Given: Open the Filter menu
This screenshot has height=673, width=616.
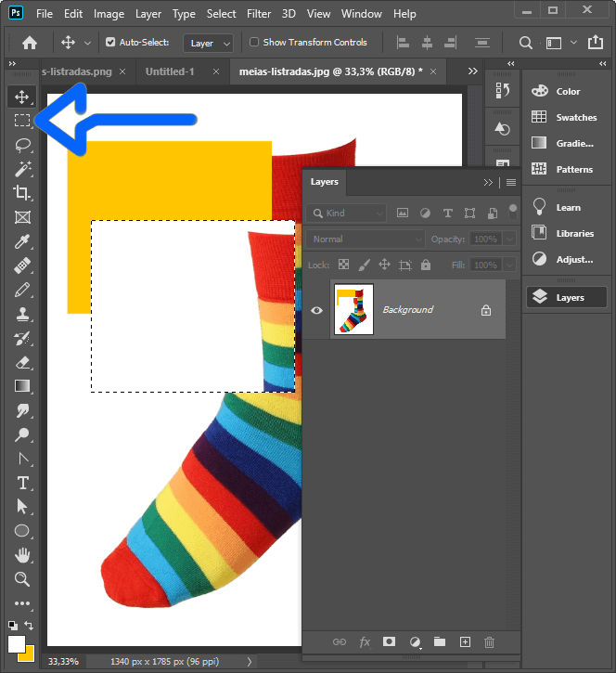Looking at the screenshot, I should (x=259, y=14).
